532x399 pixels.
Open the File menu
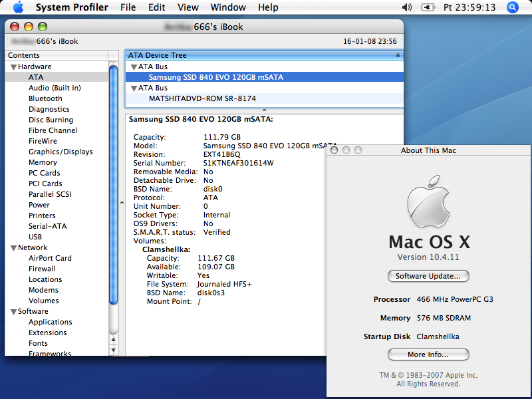pos(128,7)
